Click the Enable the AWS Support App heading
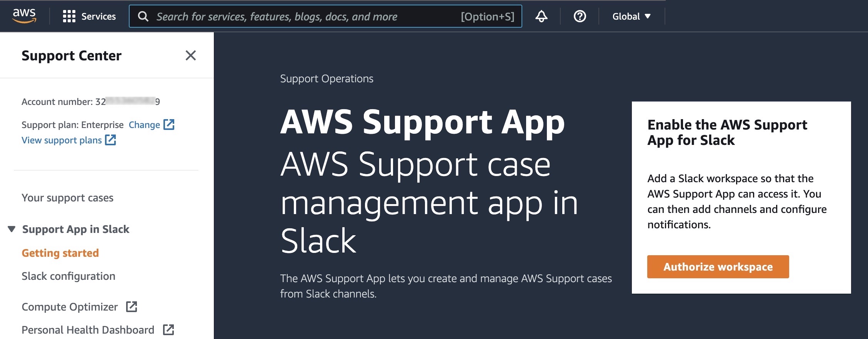 click(x=727, y=132)
